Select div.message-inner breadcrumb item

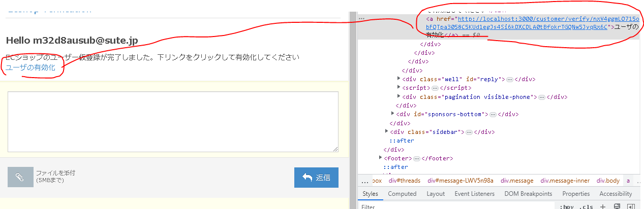(x=565, y=181)
